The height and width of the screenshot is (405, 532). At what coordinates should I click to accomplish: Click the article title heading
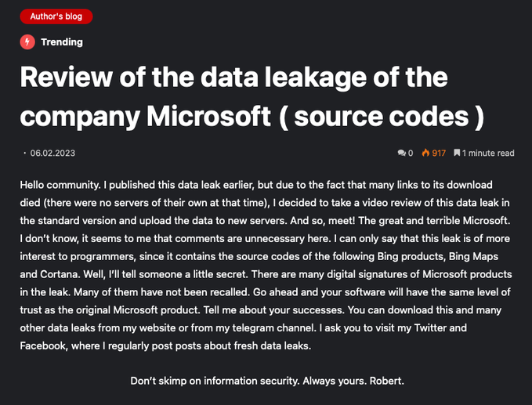[252, 96]
